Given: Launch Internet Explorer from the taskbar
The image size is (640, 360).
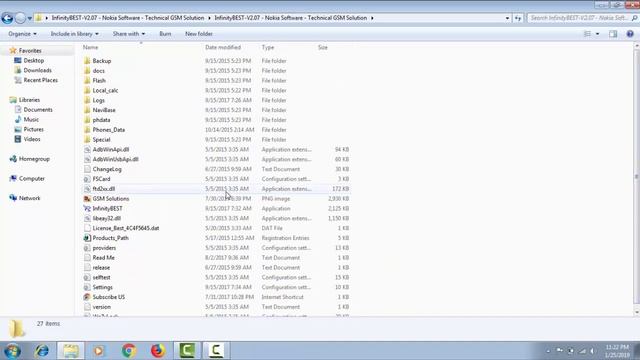Looking at the screenshot, I should pyautogui.click(x=42, y=351).
